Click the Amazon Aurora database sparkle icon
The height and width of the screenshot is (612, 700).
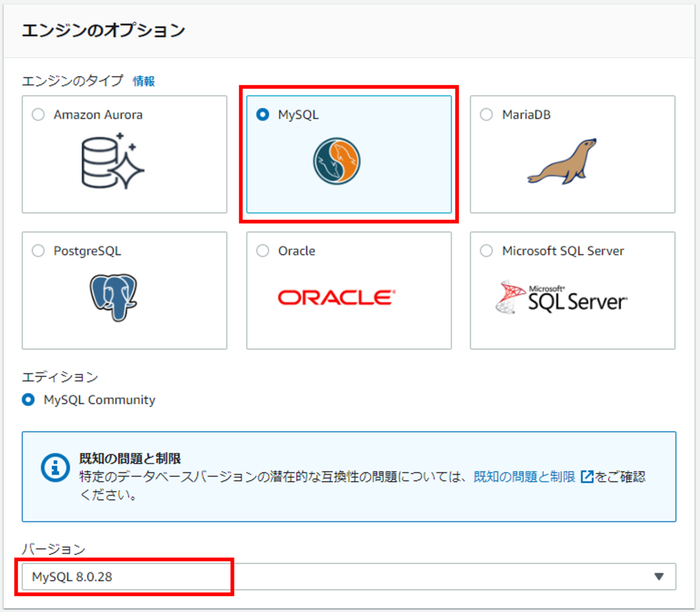click(x=113, y=161)
